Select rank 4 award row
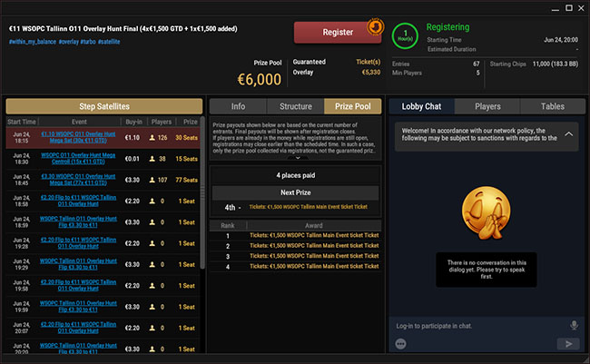 pos(295,267)
